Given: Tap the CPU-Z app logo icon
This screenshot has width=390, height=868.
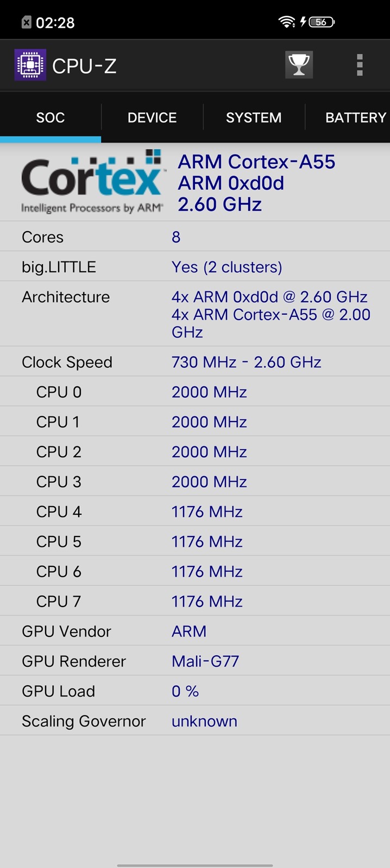Looking at the screenshot, I should point(30,66).
